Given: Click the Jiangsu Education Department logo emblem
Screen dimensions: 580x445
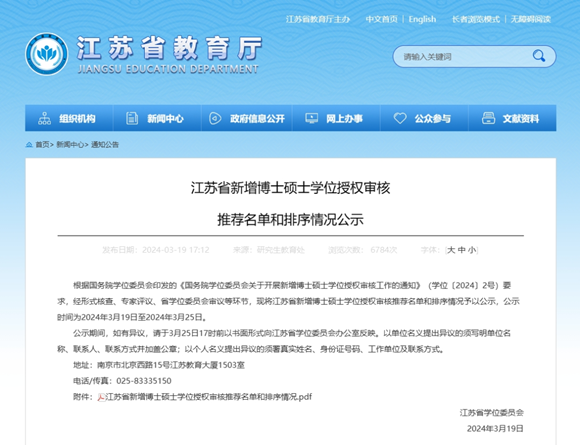Looking at the screenshot, I should pyautogui.click(x=47, y=54).
